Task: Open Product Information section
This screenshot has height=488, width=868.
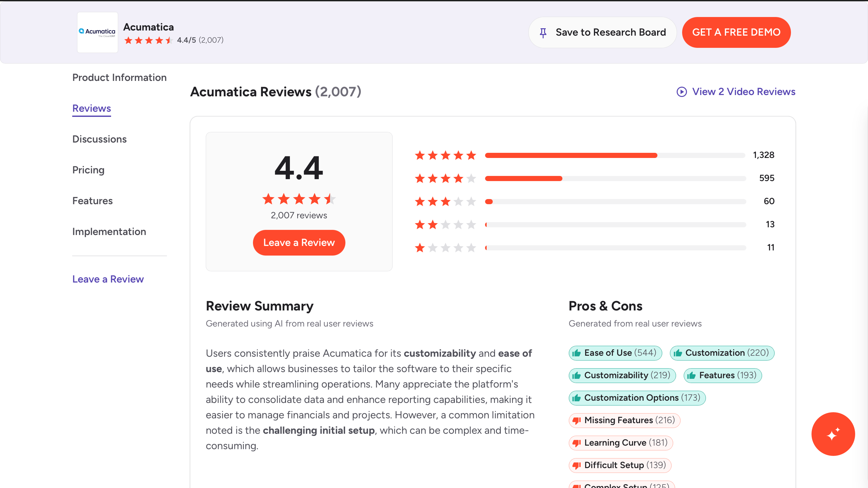Action: pos(119,77)
